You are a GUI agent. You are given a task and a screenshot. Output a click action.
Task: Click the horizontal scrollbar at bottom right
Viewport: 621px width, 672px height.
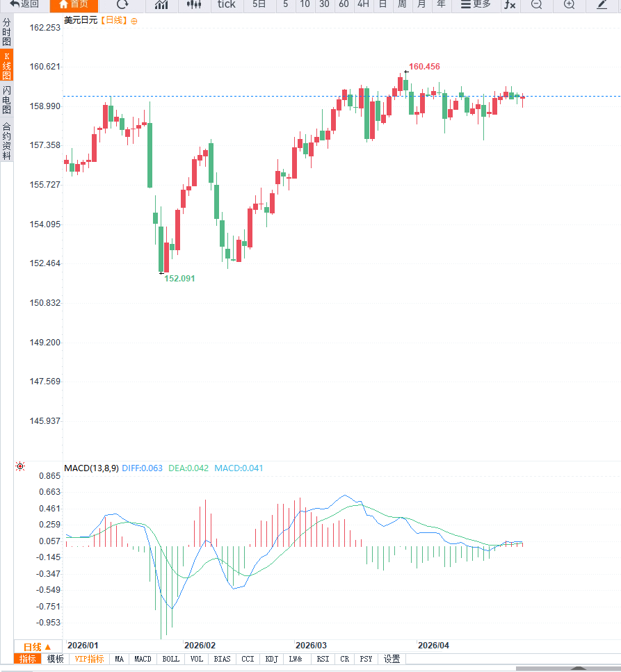[x=568, y=669]
